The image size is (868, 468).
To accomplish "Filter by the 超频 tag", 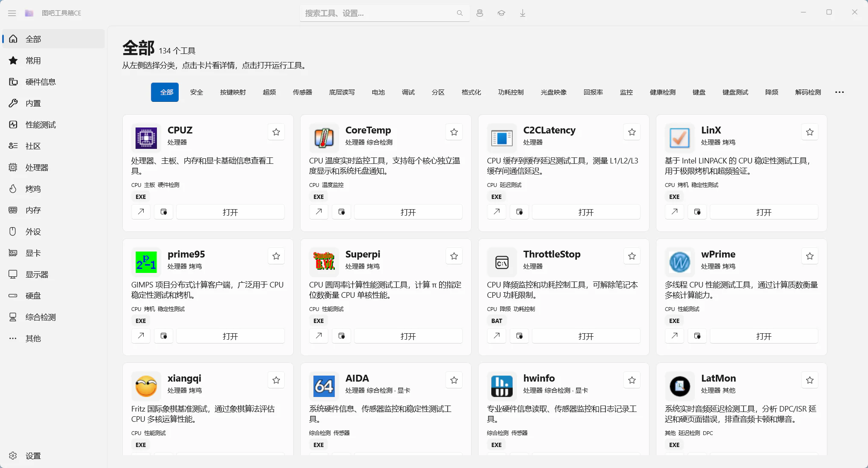I will point(269,92).
